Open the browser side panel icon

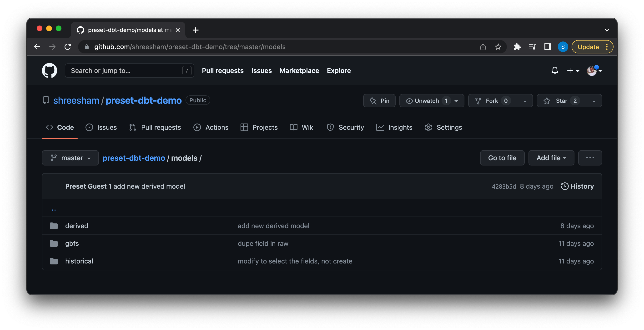(x=548, y=47)
